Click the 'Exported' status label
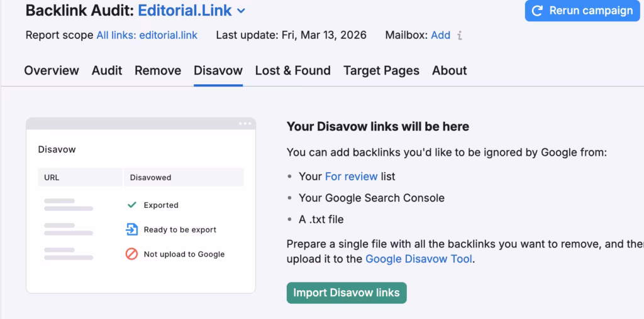The width and height of the screenshot is (644, 319). (x=161, y=205)
